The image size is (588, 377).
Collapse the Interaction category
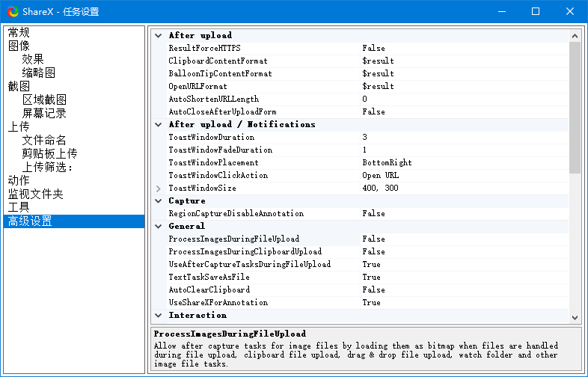coord(159,316)
